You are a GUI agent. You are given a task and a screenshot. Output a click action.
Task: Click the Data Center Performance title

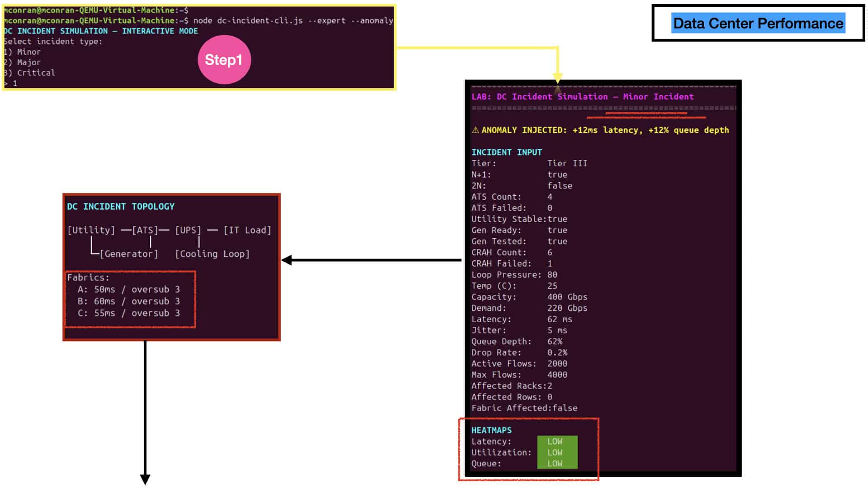pyautogui.click(x=758, y=23)
